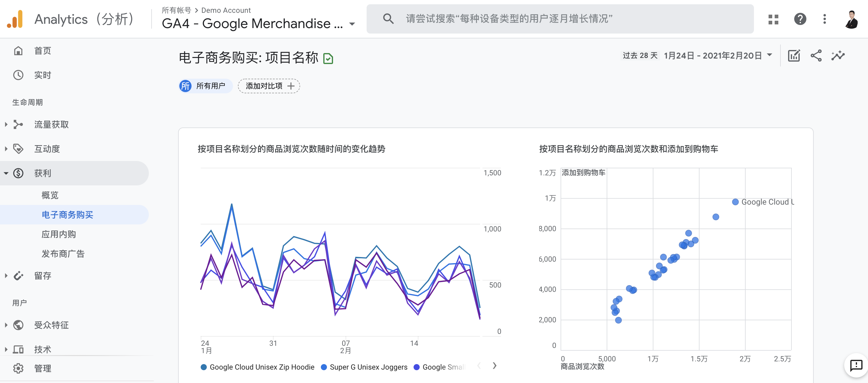Viewport: 868px width, 383px height.
Task: Click the 实时 clock icon
Action: point(18,75)
